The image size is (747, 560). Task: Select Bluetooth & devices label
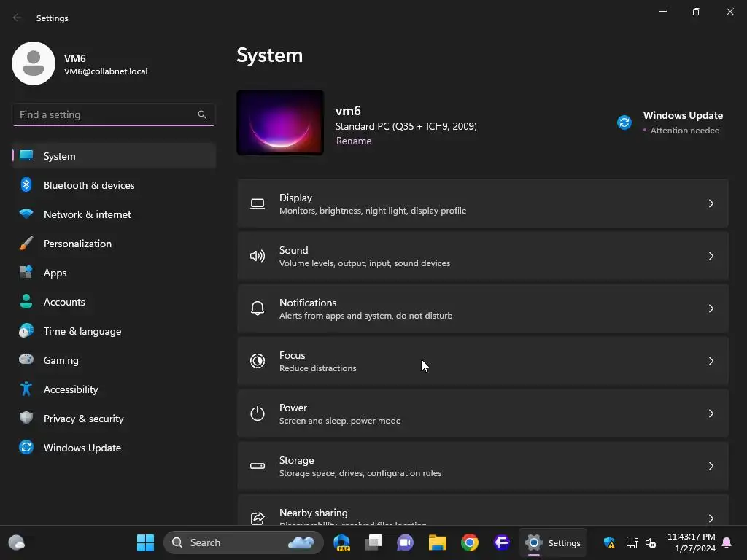click(x=89, y=185)
